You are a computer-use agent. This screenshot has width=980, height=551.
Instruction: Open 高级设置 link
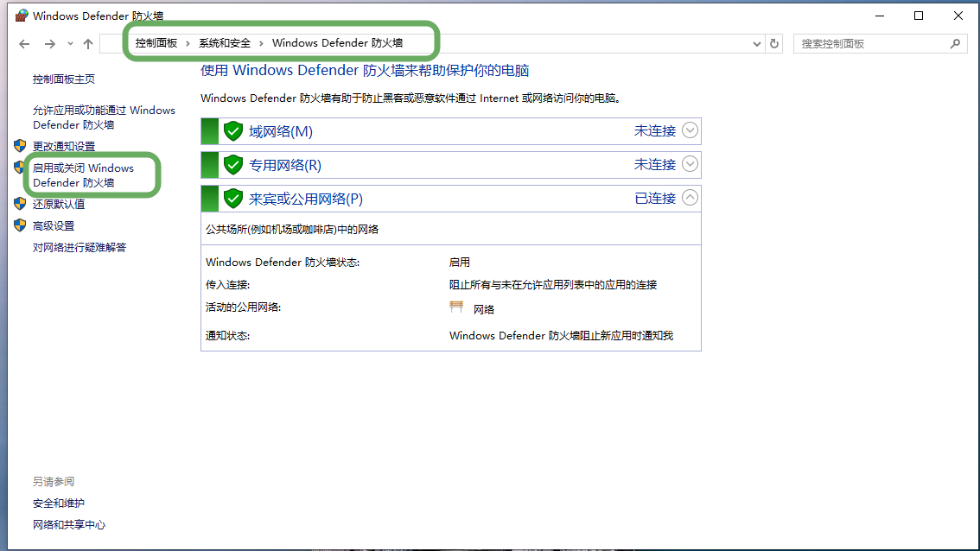[53, 225]
